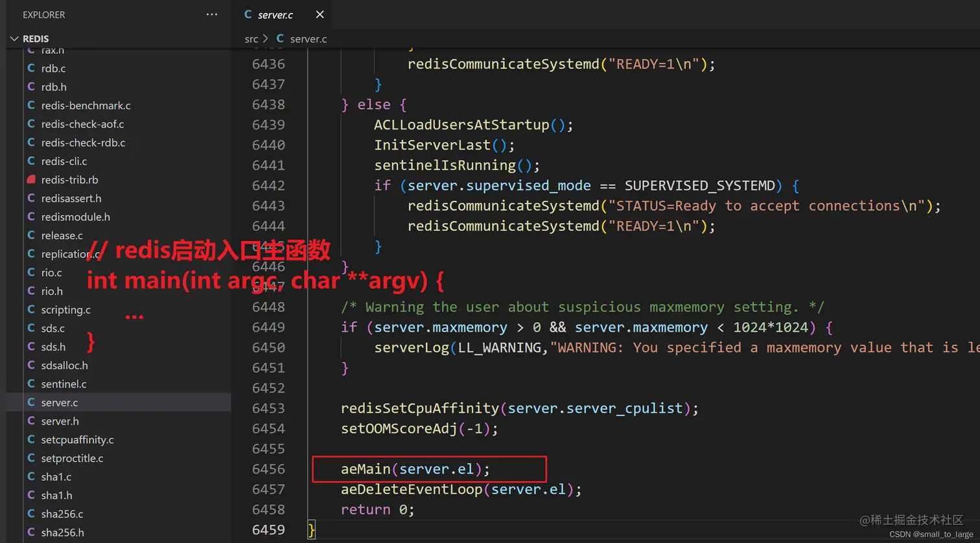Open redis-benchmark.c file

pyautogui.click(x=86, y=105)
